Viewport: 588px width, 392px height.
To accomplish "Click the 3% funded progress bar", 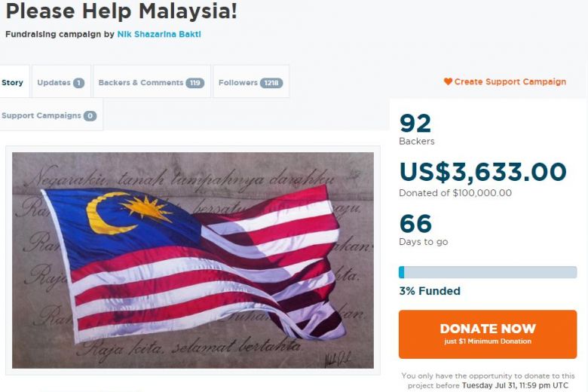I will pyautogui.click(x=488, y=272).
